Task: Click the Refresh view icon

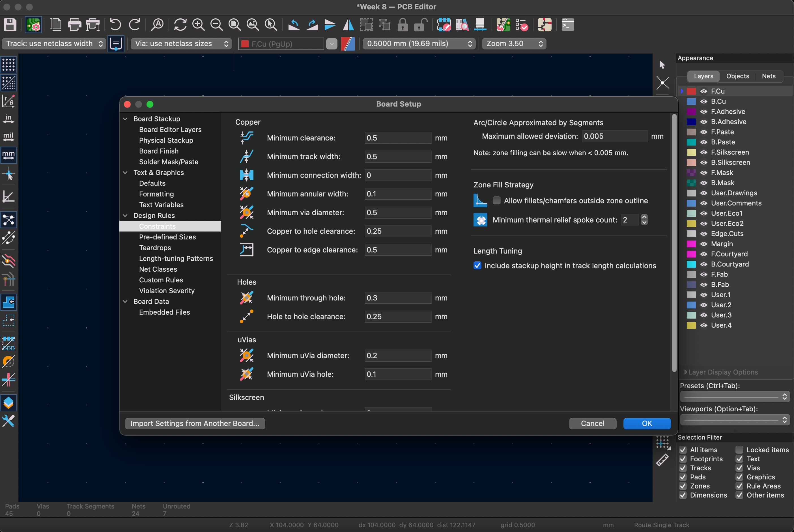Action: coord(180,25)
